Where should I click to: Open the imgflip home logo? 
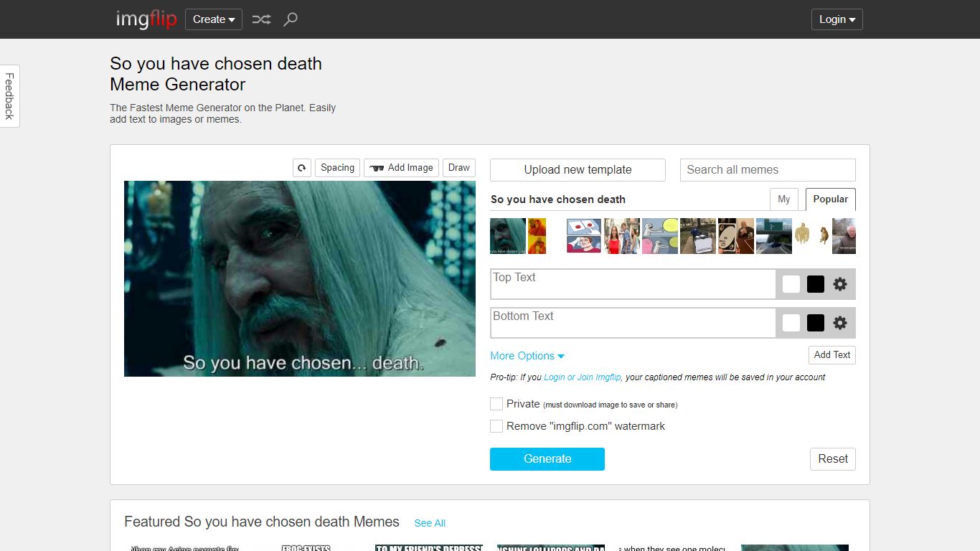146,19
